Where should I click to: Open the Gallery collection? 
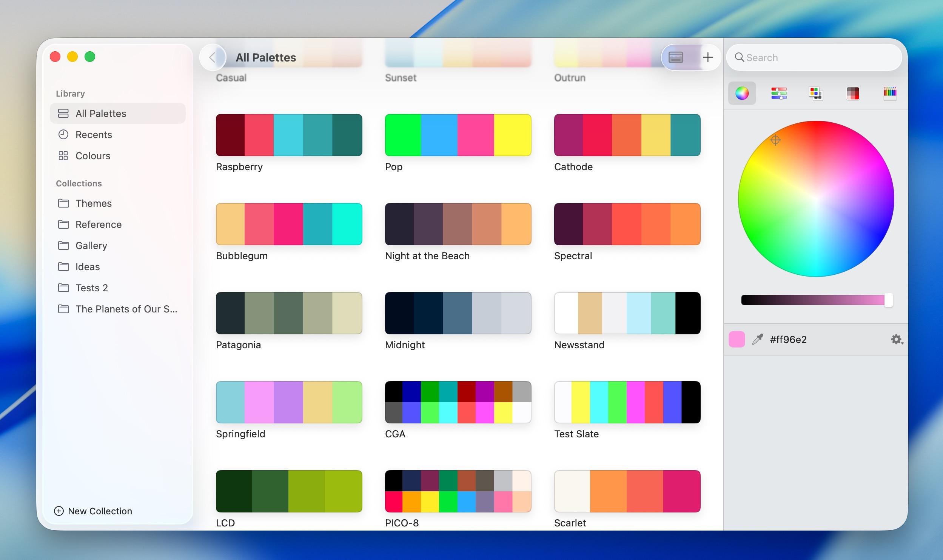[117, 246]
